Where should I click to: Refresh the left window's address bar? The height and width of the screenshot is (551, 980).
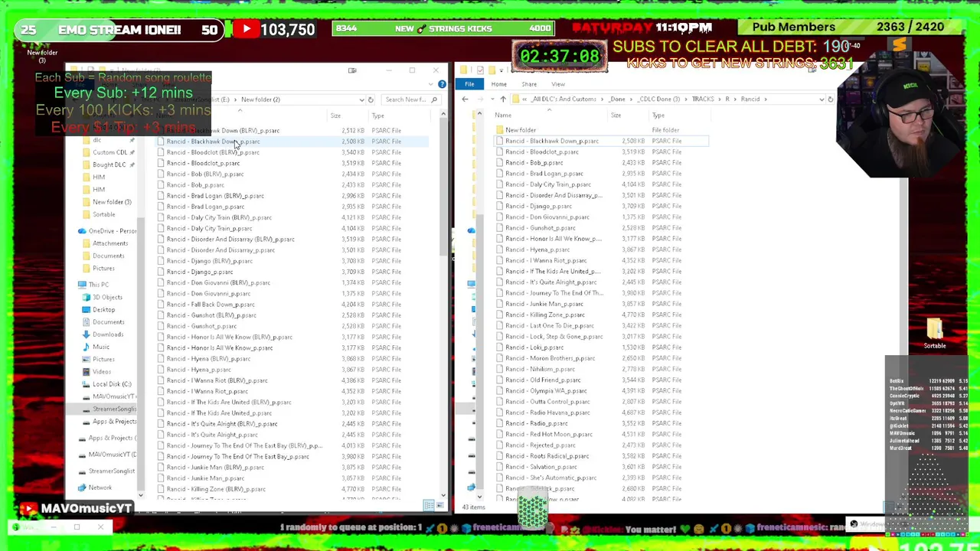click(x=371, y=99)
